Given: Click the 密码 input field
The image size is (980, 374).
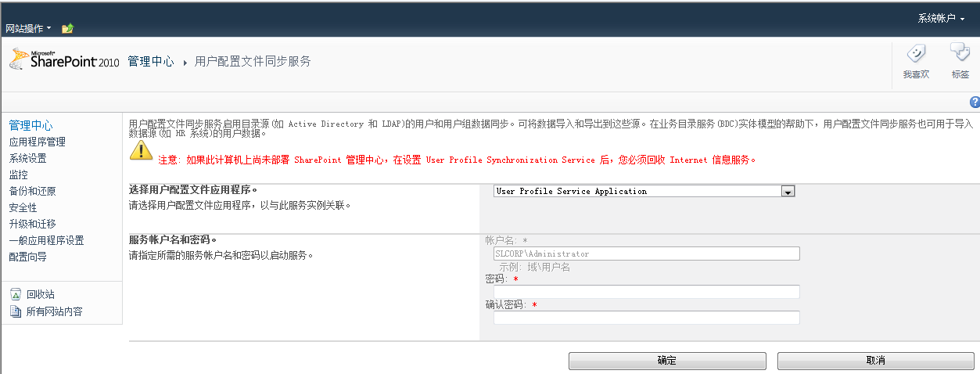Looking at the screenshot, I should click(647, 292).
